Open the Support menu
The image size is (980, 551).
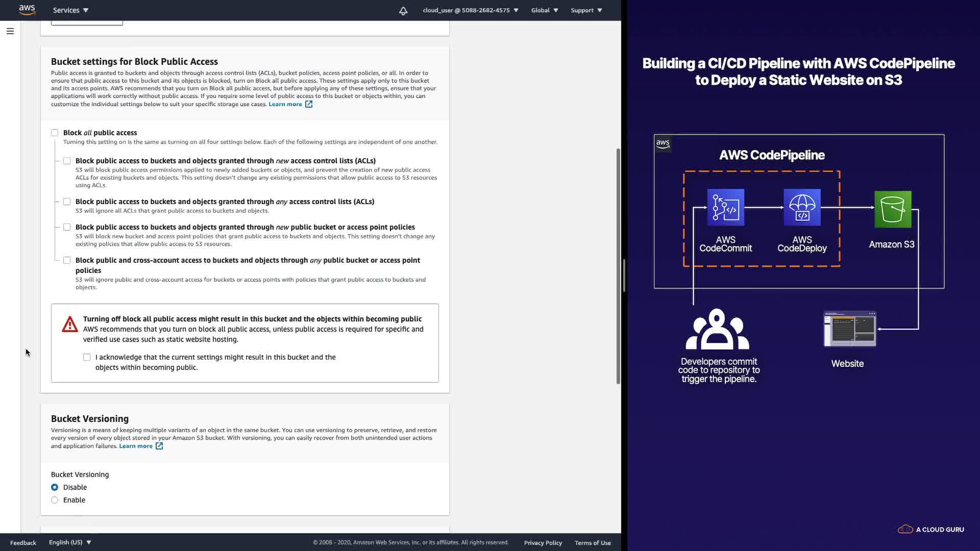pos(586,10)
